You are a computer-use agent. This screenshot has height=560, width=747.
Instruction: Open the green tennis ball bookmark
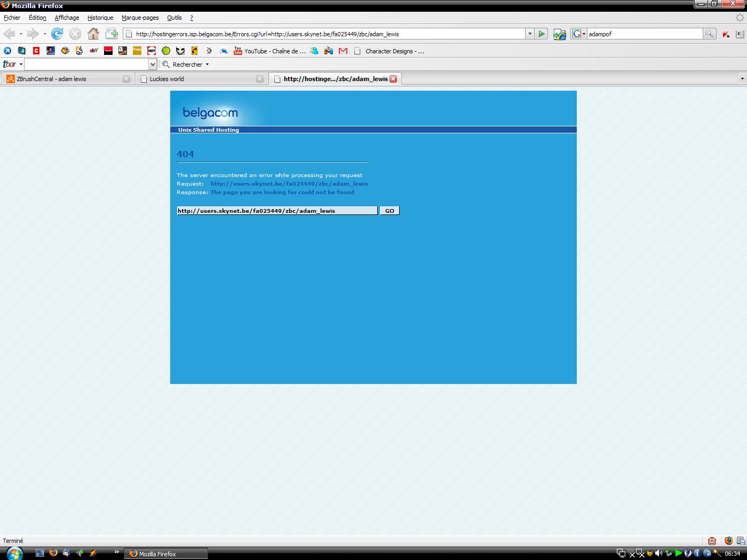166,51
